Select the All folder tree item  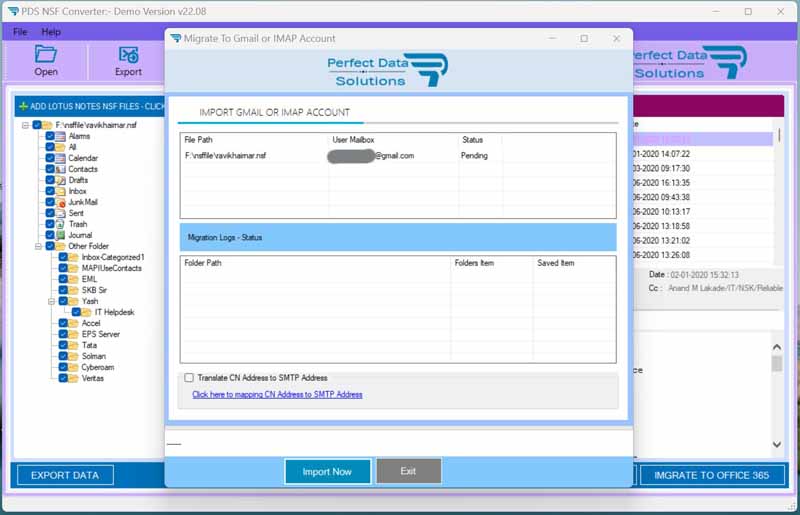(72, 147)
